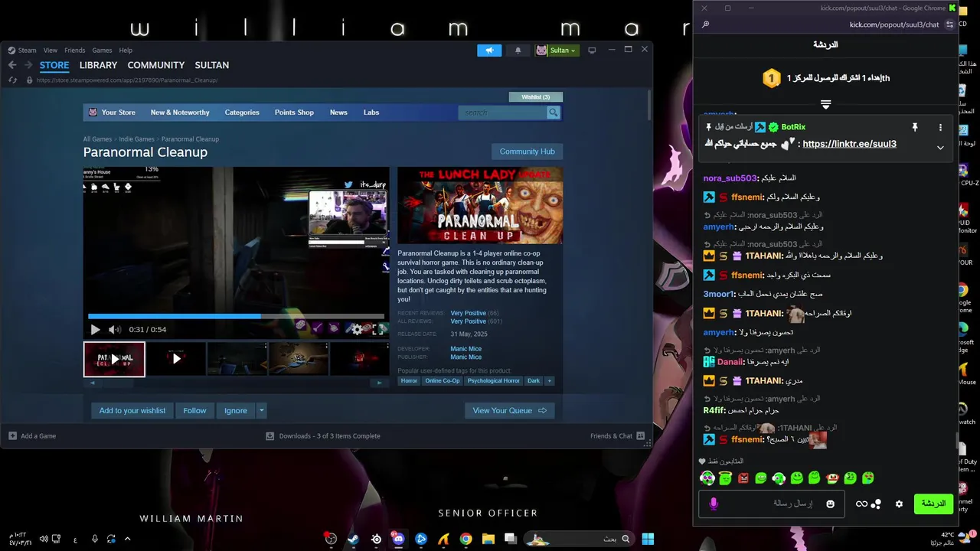Focus the Steam store search field
This screenshot has height=551, width=980.
coord(502,112)
